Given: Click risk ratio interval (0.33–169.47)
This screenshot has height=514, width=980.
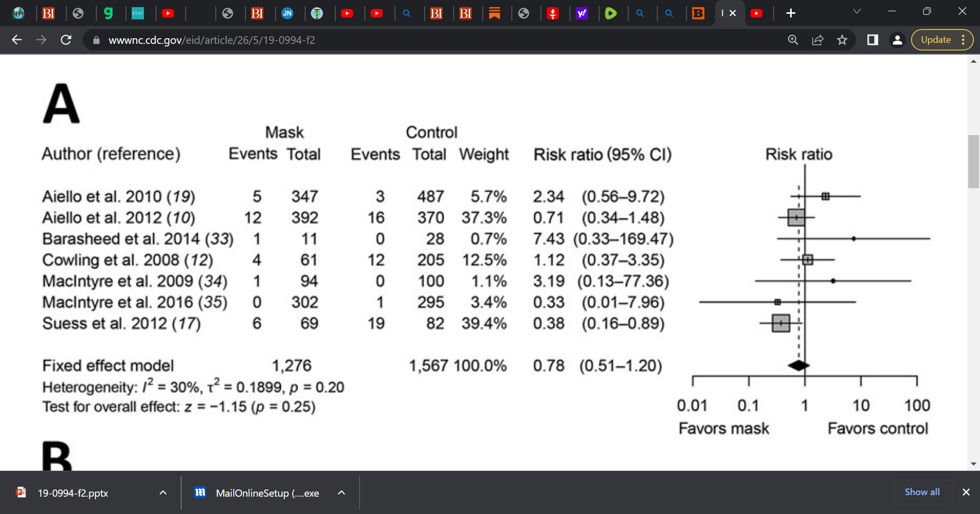Looking at the screenshot, I should pos(623,239).
